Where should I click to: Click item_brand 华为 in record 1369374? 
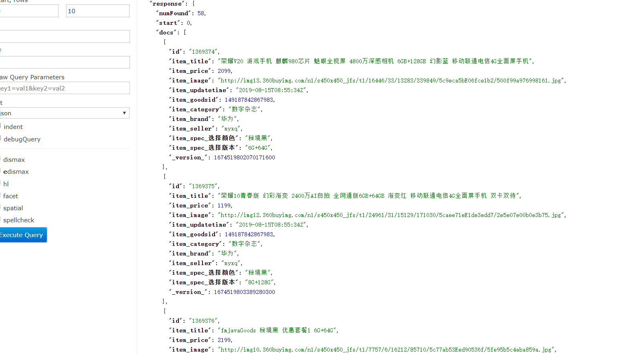(227, 119)
